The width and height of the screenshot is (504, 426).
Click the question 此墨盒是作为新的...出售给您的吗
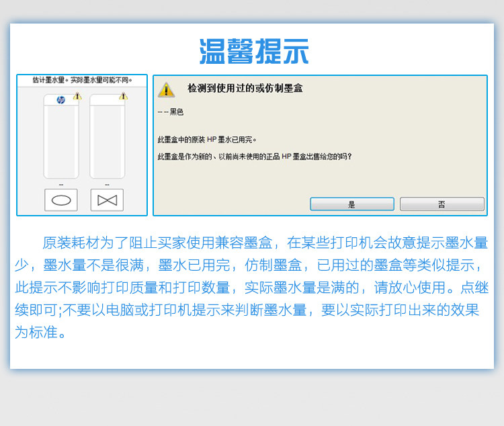[255, 157]
